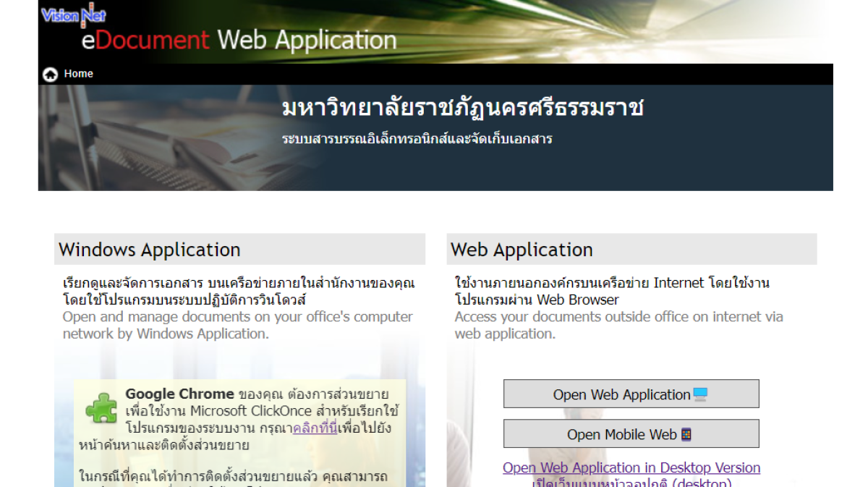The image size is (868, 487).
Task: Click the คลิกที่นี่ extension install link
Action: point(315,428)
